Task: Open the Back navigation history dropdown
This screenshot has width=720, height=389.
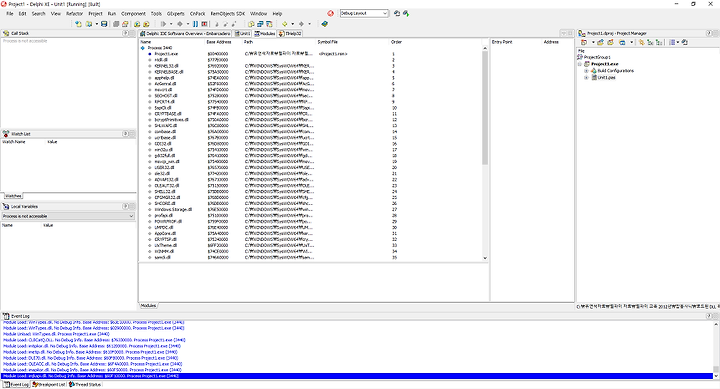Action: (292, 24)
